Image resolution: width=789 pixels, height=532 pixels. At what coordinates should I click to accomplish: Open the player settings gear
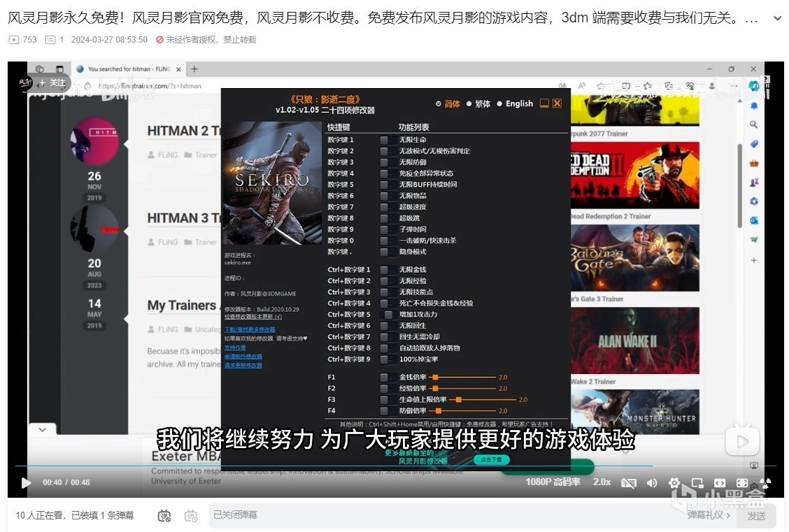click(674, 483)
